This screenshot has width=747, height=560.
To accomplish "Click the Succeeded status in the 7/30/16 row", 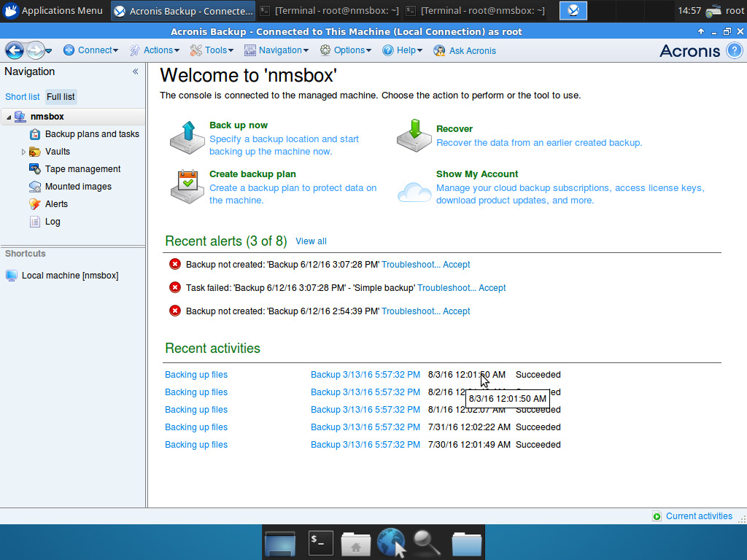I will 538,445.
